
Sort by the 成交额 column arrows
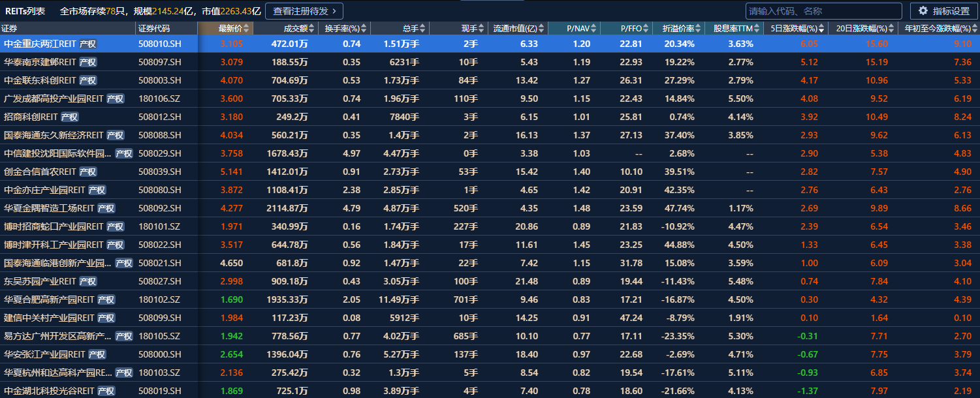[312, 28]
